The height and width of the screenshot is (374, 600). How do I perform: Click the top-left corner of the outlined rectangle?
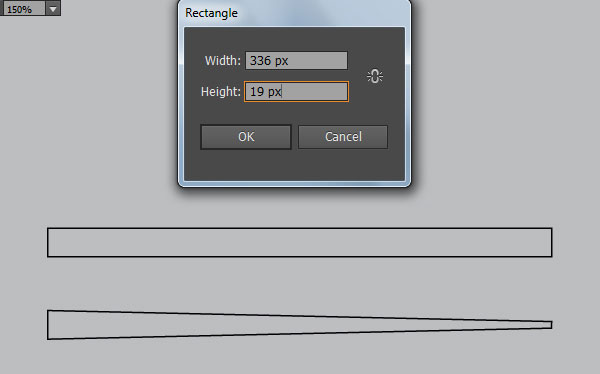(x=48, y=229)
